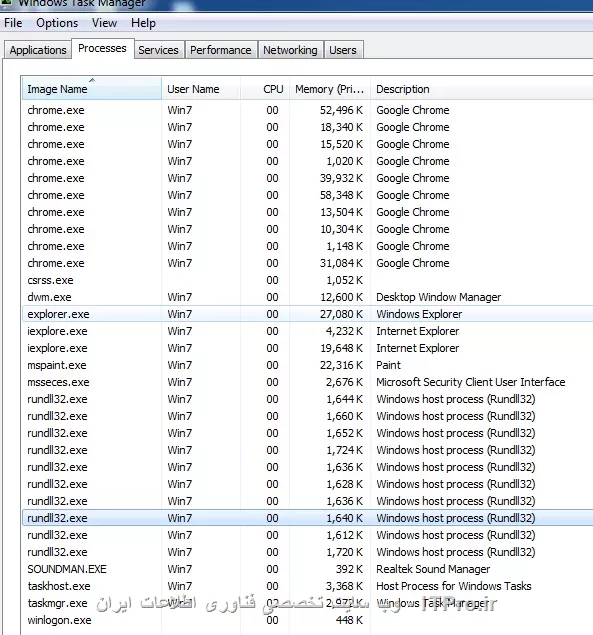Switch to the Users tab
The height and width of the screenshot is (635, 593).
pyautogui.click(x=343, y=50)
